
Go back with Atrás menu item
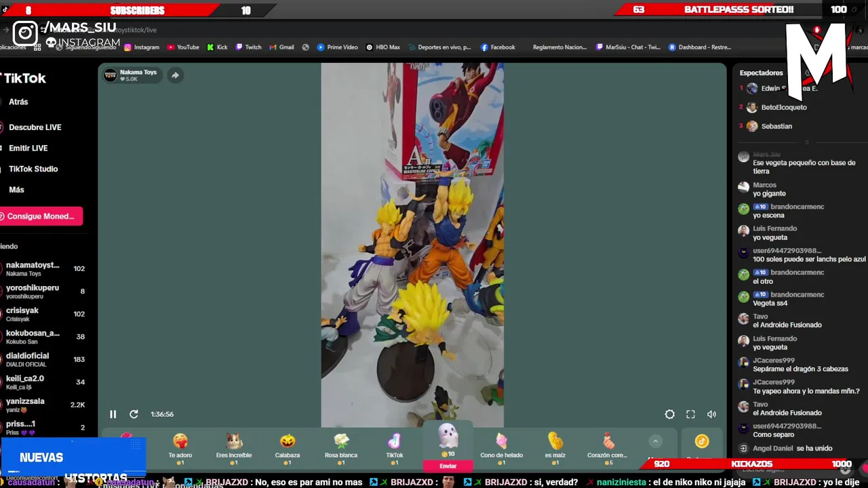18,102
